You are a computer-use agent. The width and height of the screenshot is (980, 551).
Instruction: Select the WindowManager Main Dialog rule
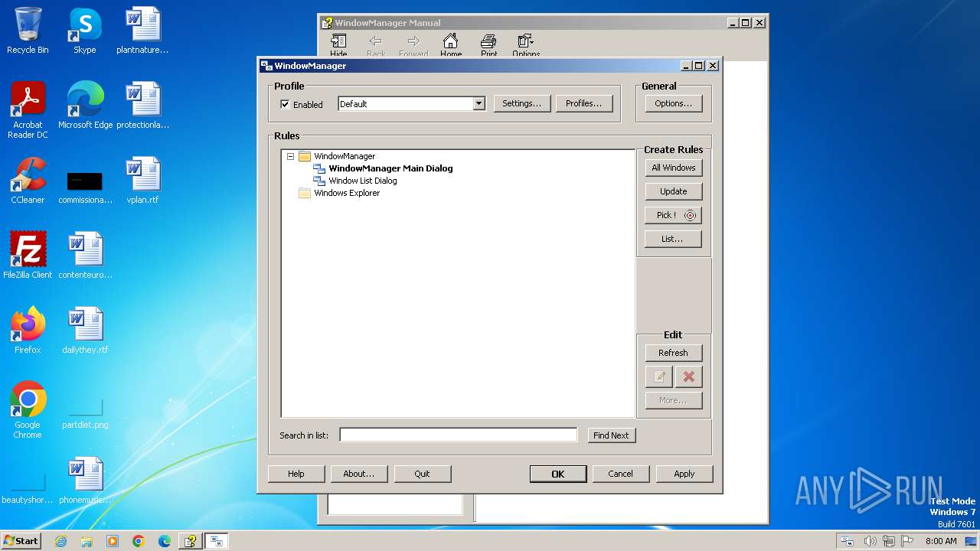pyautogui.click(x=390, y=168)
